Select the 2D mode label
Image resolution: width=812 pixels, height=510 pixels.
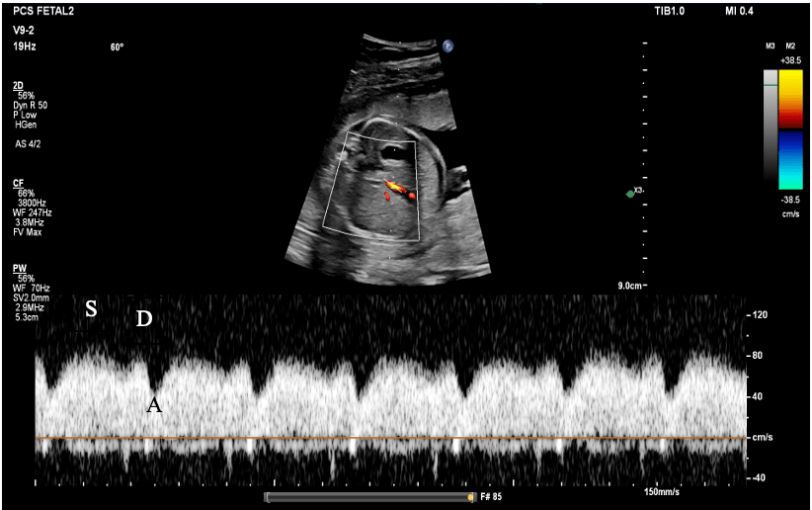[x=18, y=86]
